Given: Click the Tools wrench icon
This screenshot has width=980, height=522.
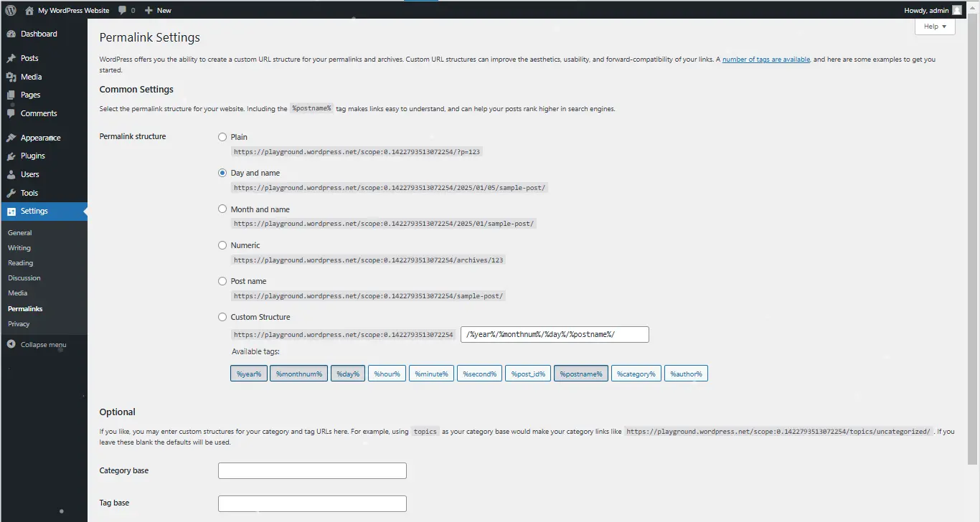Looking at the screenshot, I should (x=11, y=193).
